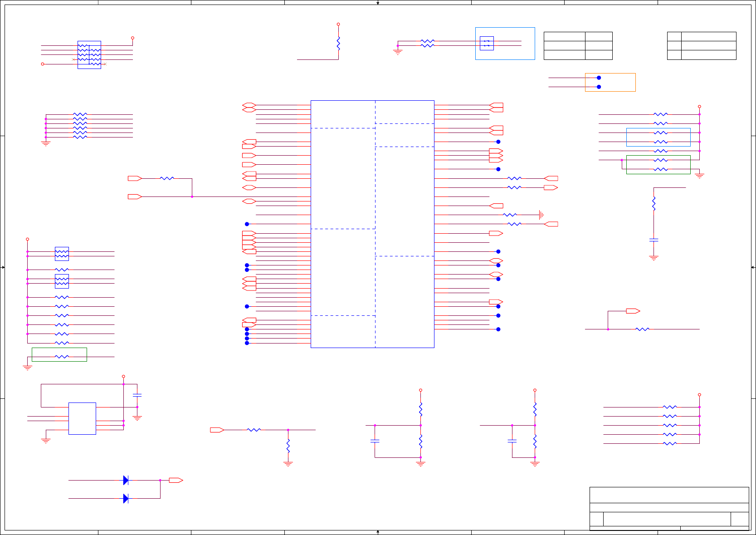The width and height of the screenshot is (756, 535).
Task: Select the lower diode symbol
Action: click(x=126, y=498)
